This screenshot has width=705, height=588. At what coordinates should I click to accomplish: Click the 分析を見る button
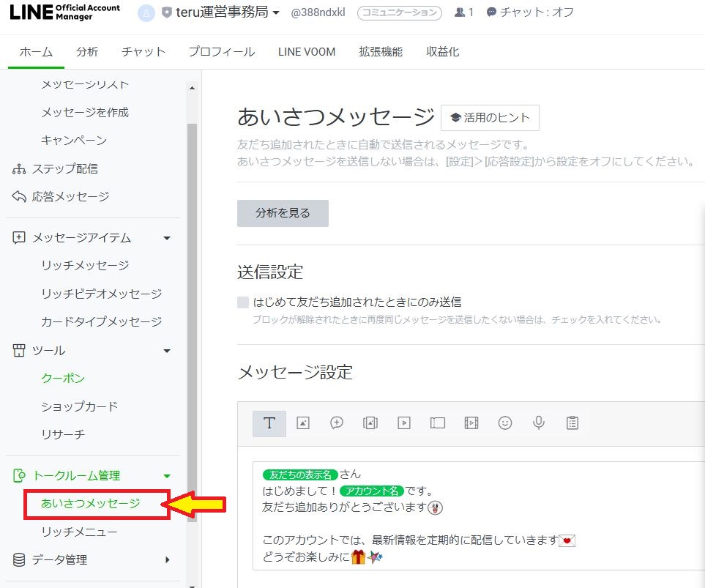pos(283,213)
